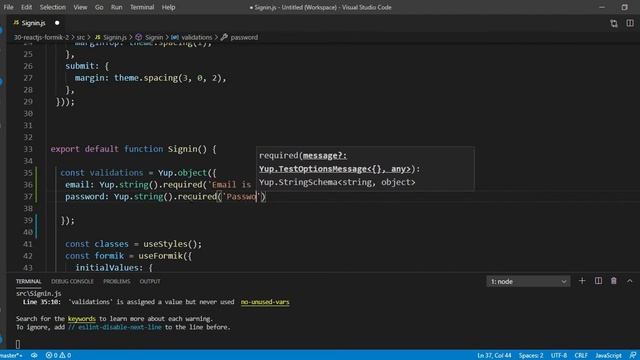
Task: Click 'submit' key on line 26
Action: 80,66
